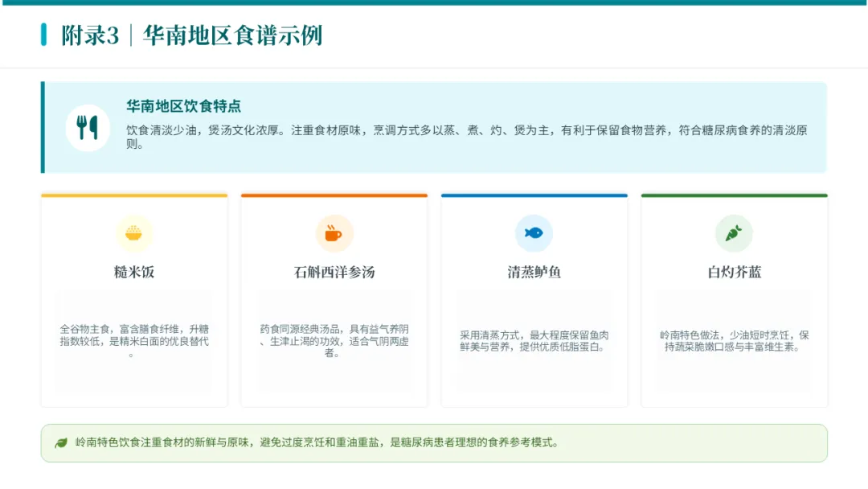Click the fork and knife utensils icon

tap(87, 128)
